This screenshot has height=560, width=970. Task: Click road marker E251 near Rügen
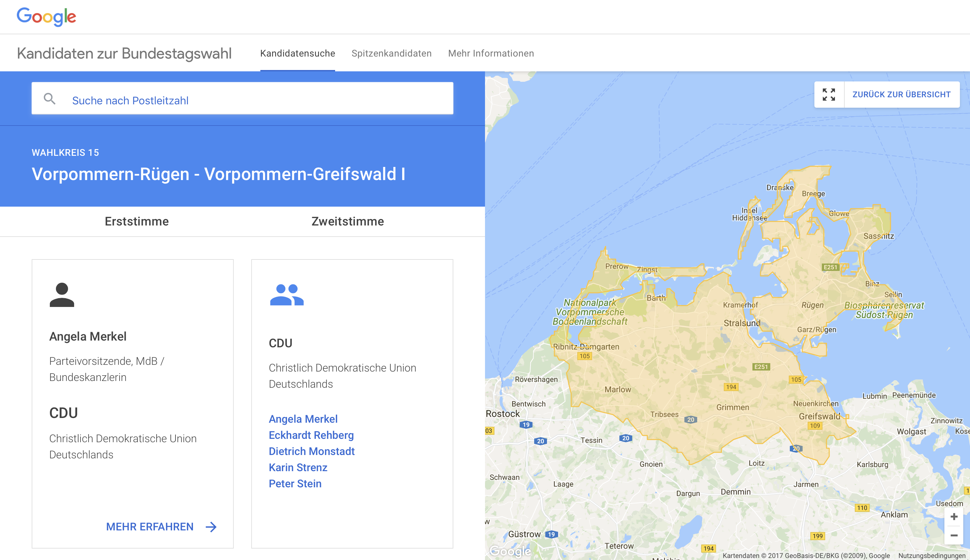click(x=830, y=267)
